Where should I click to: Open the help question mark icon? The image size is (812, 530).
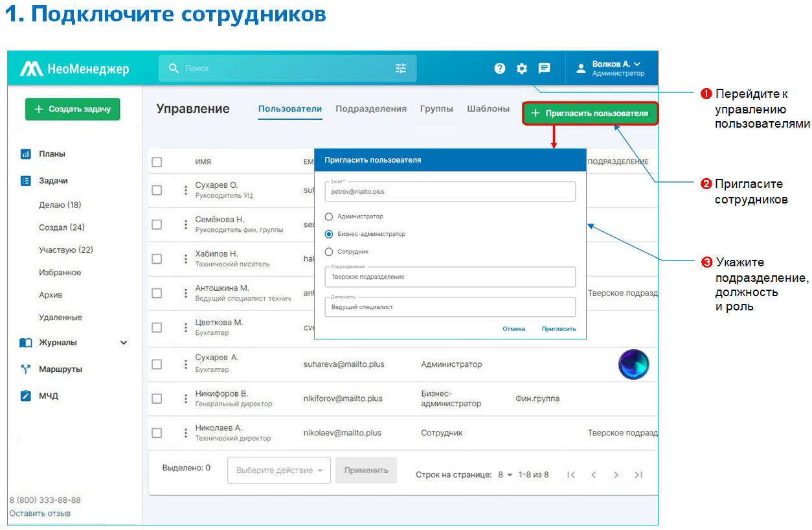pyautogui.click(x=499, y=68)
